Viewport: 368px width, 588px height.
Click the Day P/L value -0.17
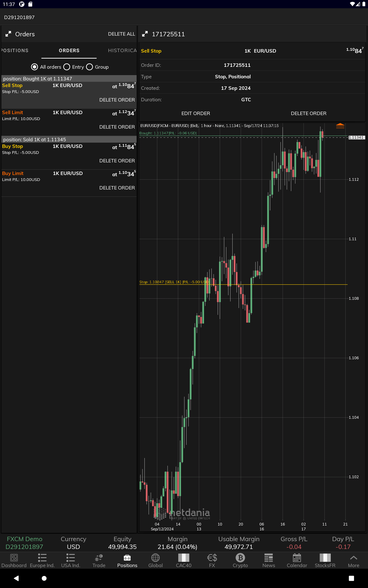tap(343, 547)
